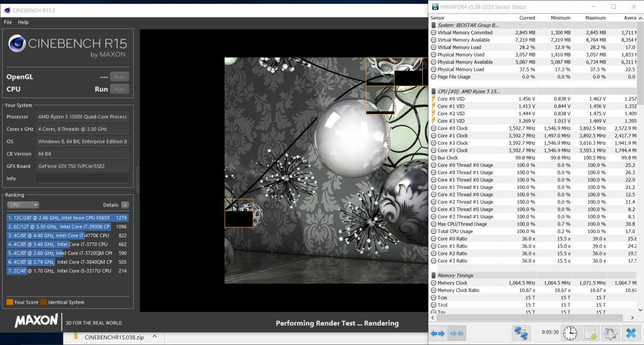Click the circle icon beside Bus Clock
The height and width of the screenshot is (345, 644).
434,158
